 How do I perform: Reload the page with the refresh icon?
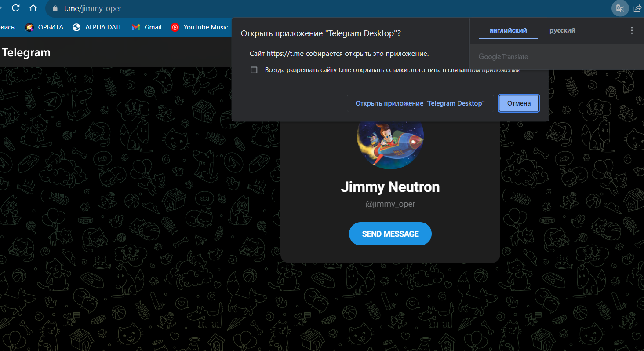click(16, 8)
